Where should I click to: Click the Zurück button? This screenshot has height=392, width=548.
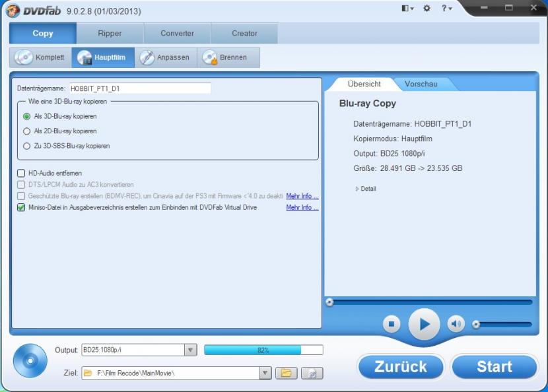(x=401, y=367)
